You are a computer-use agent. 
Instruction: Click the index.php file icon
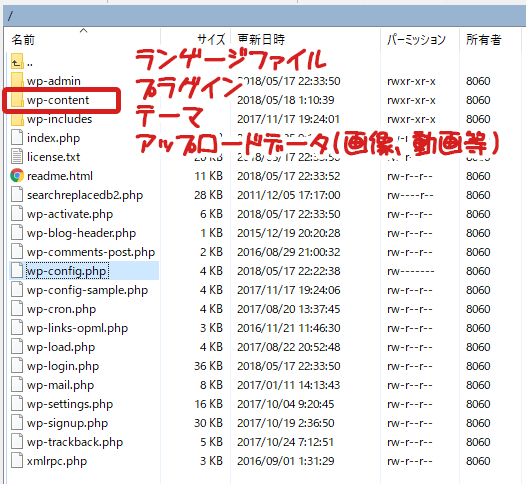tap(17, 138)
